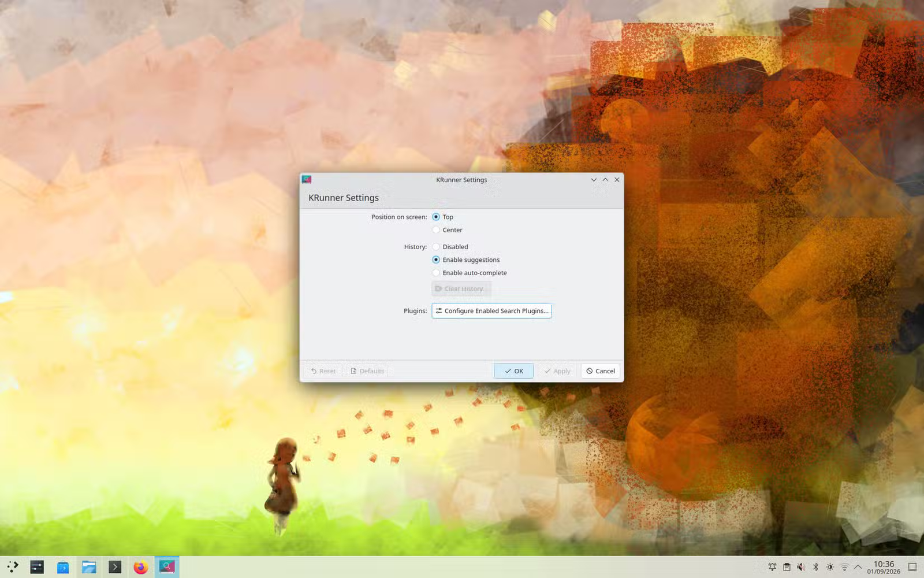Click the Reset button
The width and height of the screenshot is (924, 578).
tap(323, 371)
